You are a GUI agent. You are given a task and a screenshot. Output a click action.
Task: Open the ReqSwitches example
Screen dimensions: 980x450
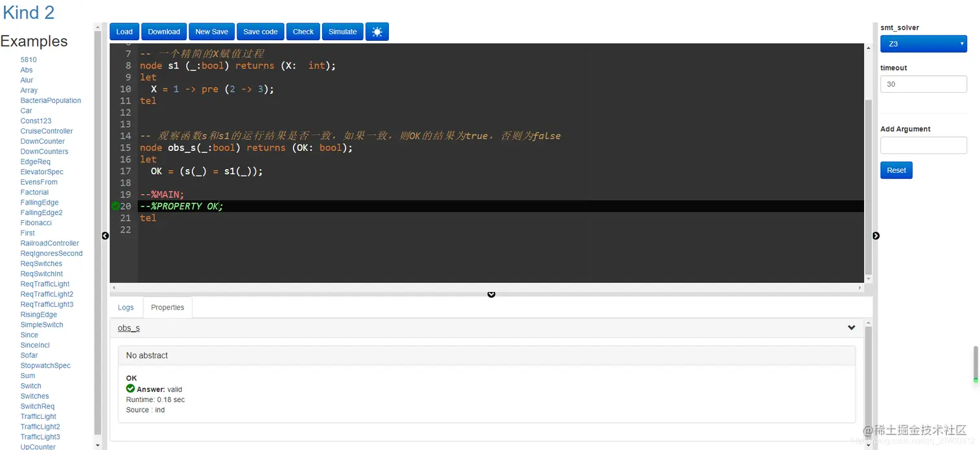pos(41,264)
